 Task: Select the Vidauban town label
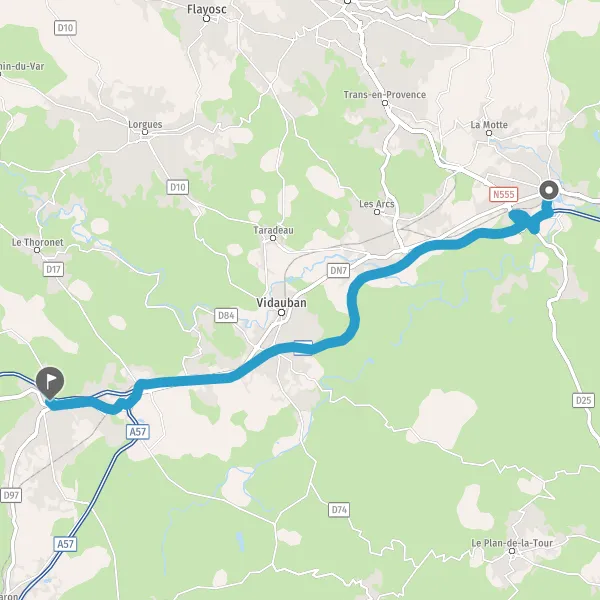coord(281,303)
